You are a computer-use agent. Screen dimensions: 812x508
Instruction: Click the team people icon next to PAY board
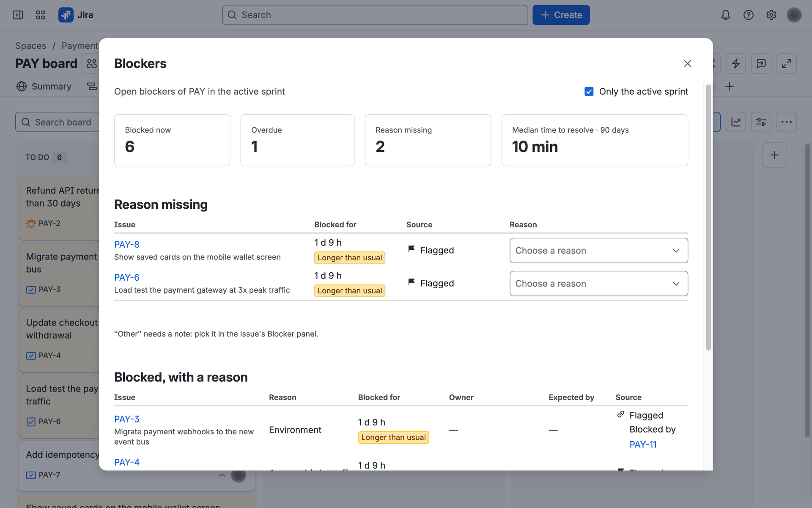pyautogui.click(x=91, y=63)
